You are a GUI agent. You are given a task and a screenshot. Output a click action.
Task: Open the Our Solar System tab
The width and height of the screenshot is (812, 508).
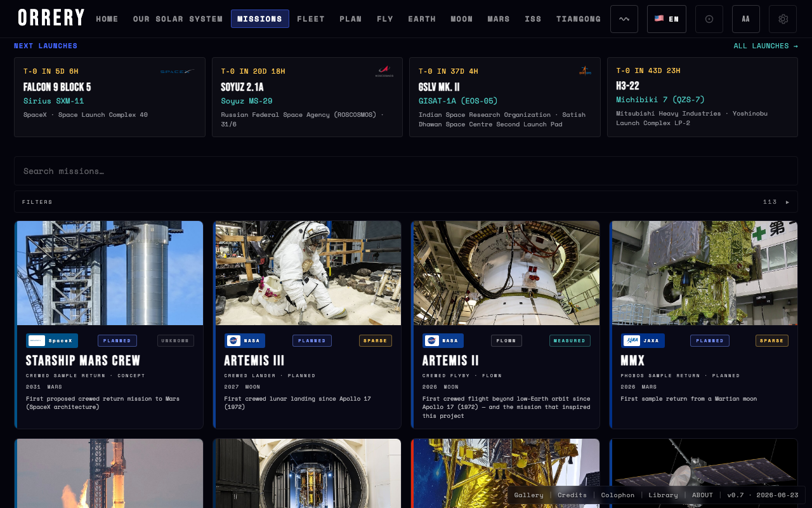[x=178, y=19]
